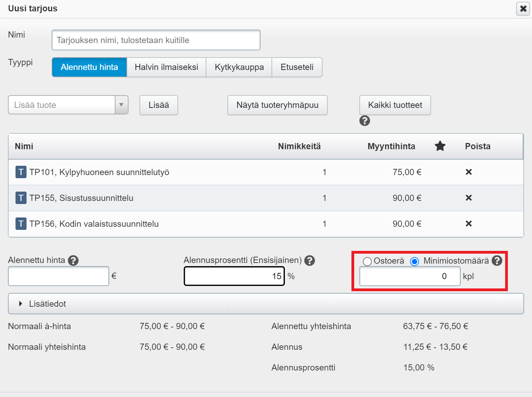The height and width of the screenshot is (397, 532).
Task: Delete the TP155 Sisustussuunnittelu row
Action: (x=469, y=198)
